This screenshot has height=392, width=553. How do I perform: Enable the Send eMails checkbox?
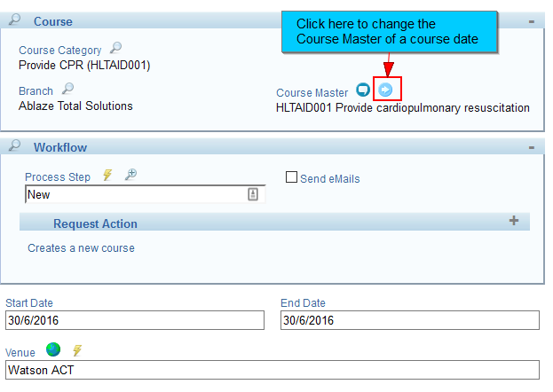tap(291, 177)
